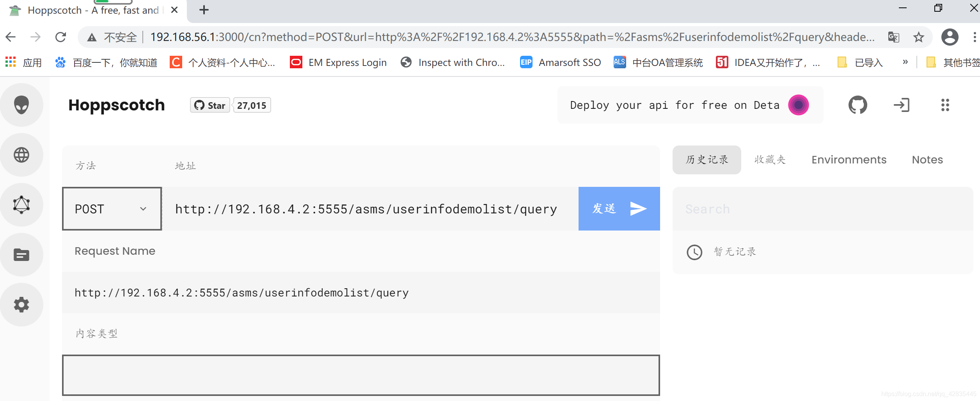
Task: Open the 其他书签 bookmark folder
Action: (953, 62)
